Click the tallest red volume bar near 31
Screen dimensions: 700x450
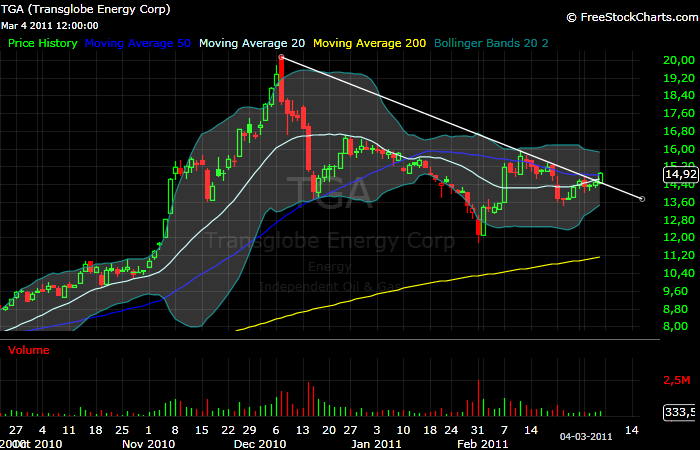[479, 398]
